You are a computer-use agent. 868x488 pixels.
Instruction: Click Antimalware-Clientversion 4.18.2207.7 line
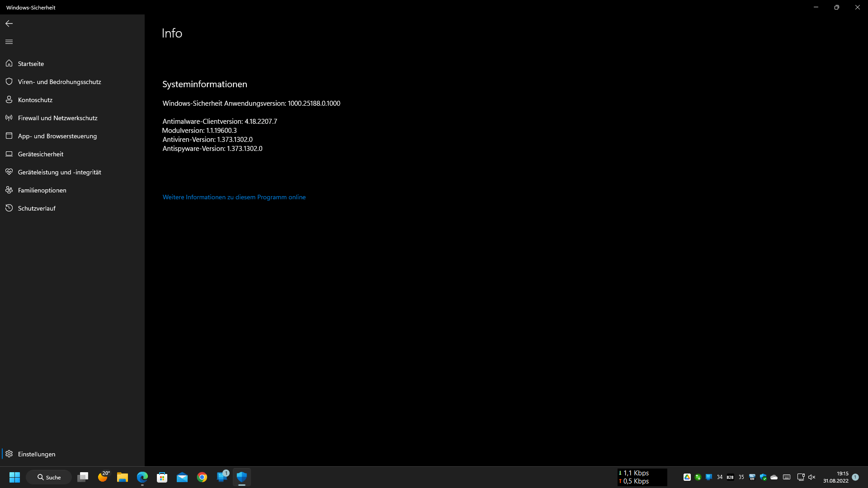click(220, 122)
